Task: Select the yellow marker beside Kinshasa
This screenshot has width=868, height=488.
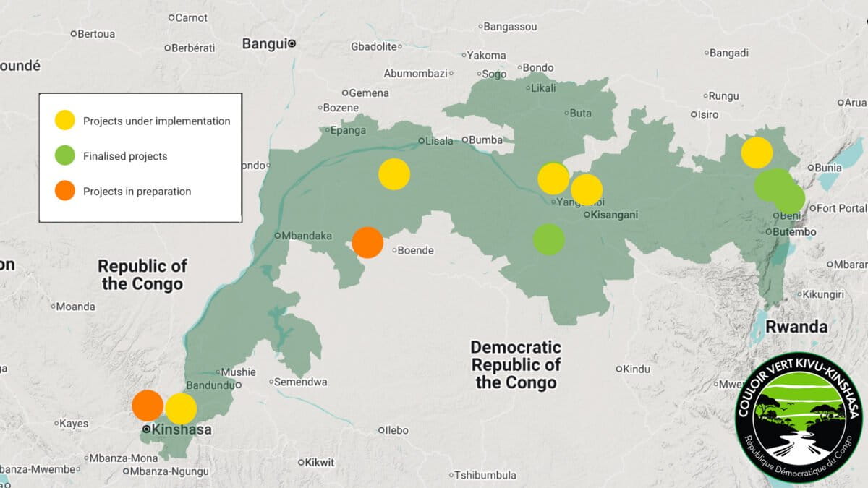Action: point(180,410)
